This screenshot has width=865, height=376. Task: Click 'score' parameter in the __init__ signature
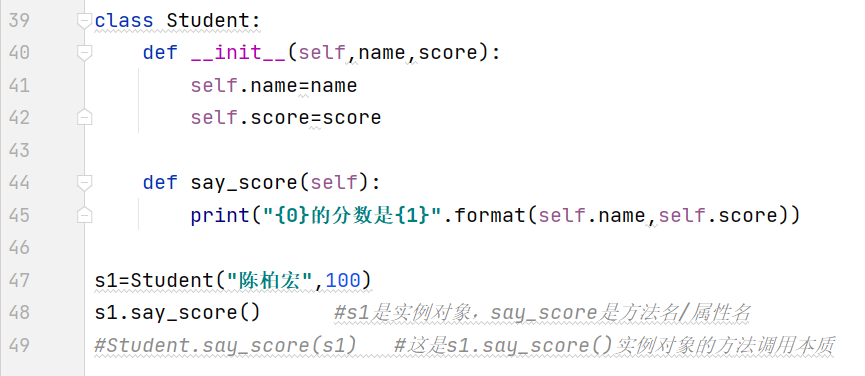tap(447, 53)
